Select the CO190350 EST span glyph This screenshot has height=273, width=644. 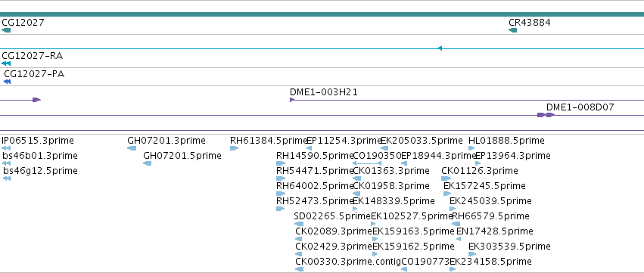coord(367,163)
